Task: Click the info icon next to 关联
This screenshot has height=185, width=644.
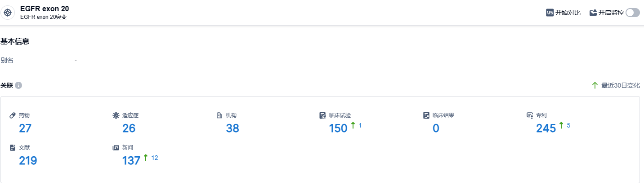Action: [x=18, y=85]
